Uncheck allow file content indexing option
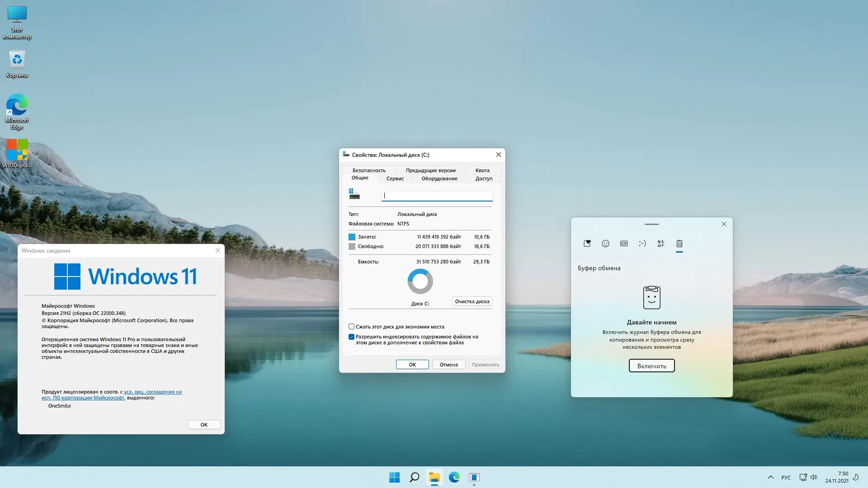The width and height of the screenshot is (868, 488). point(351,337)
